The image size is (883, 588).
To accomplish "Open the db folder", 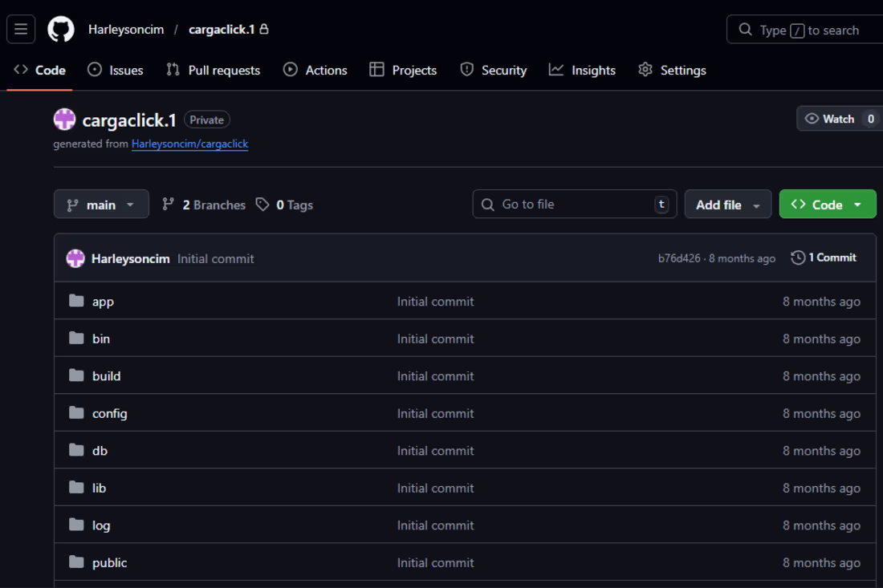I will click(100, 451).
